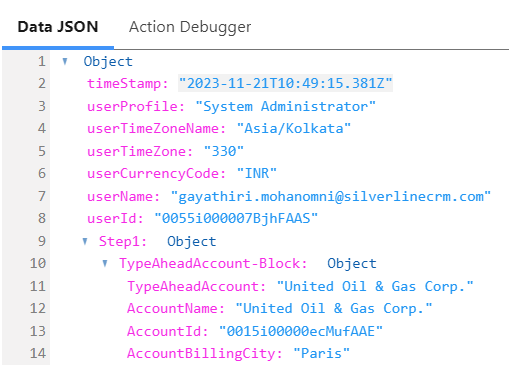Select the timeStamp value string
Viewport: 509px width, 369px height.
[285, 83]
